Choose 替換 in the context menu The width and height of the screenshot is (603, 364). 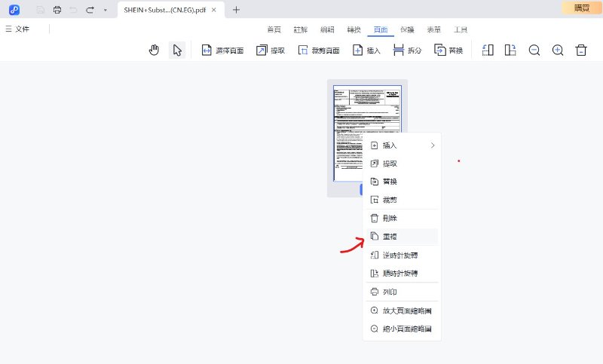click(402, 182)
